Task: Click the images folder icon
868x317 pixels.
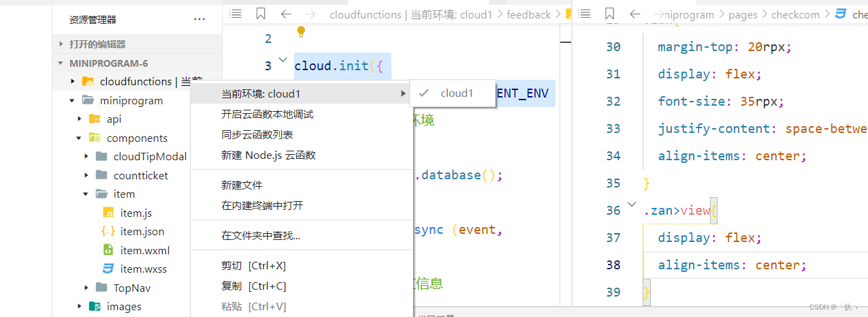Action: 95,306
